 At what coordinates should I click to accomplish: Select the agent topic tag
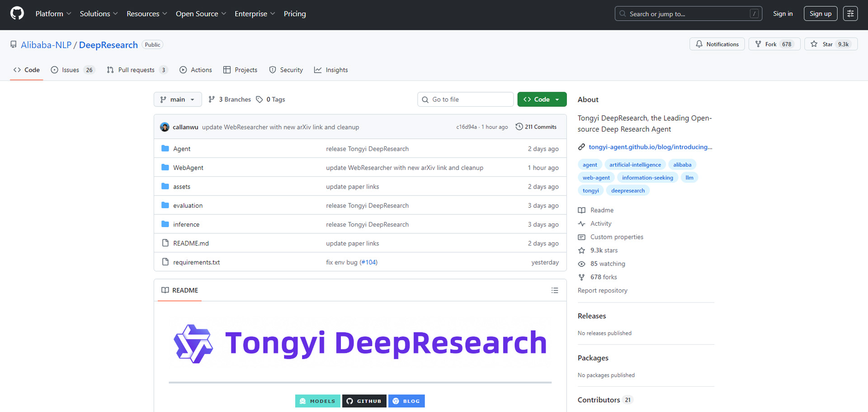590,165
